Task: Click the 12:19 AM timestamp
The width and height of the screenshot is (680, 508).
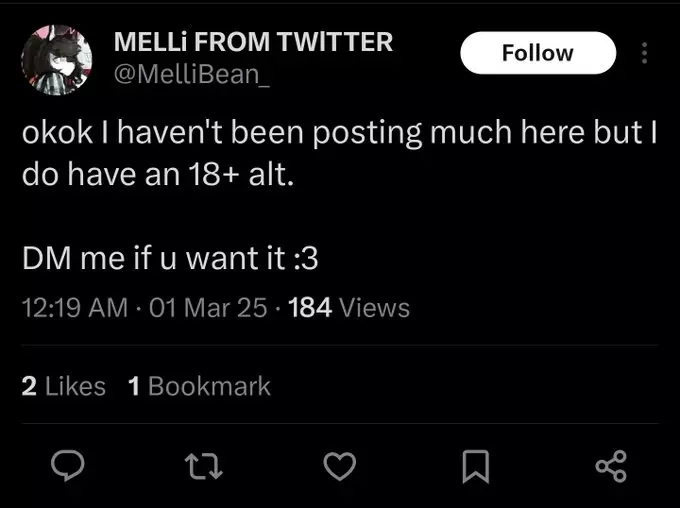Action: coord(74,308)
